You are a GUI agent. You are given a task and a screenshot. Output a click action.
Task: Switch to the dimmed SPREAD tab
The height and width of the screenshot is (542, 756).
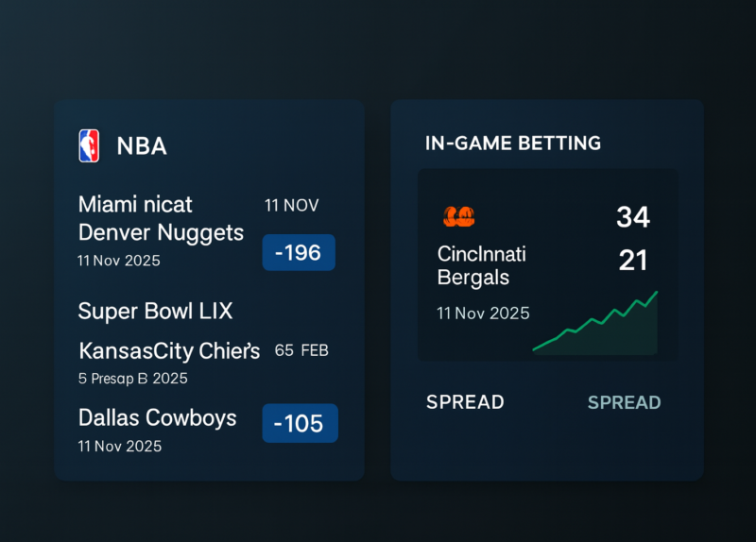point(624,403)
